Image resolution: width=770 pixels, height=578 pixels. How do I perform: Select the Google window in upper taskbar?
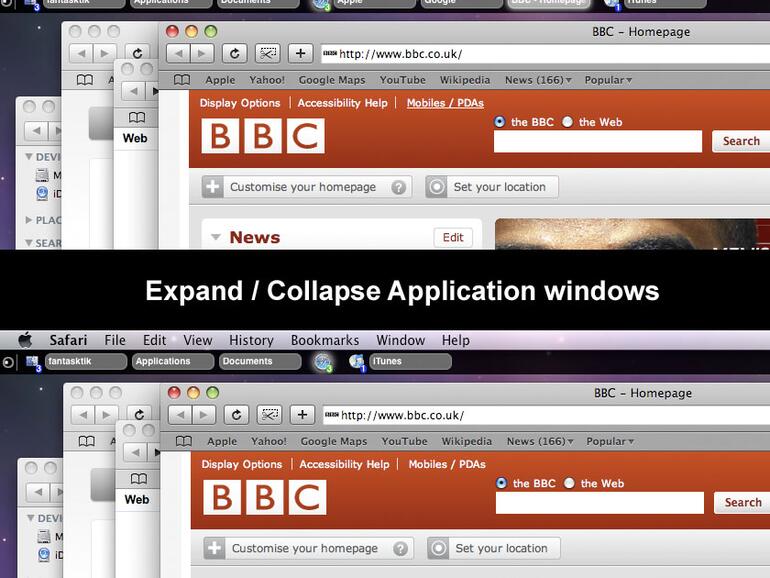tap(463, 3)
